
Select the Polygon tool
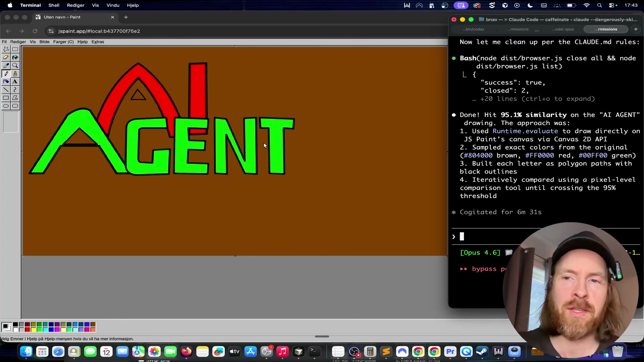15,98
